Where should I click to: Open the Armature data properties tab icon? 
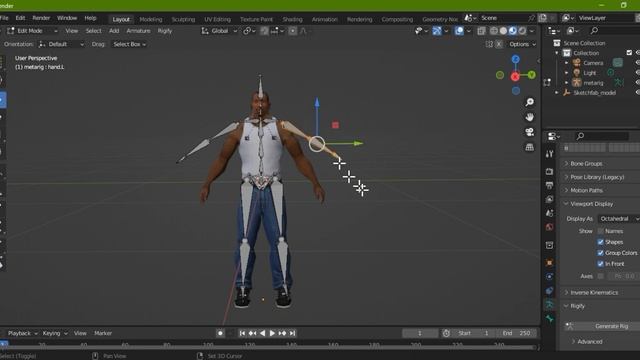tap(549, 304)
